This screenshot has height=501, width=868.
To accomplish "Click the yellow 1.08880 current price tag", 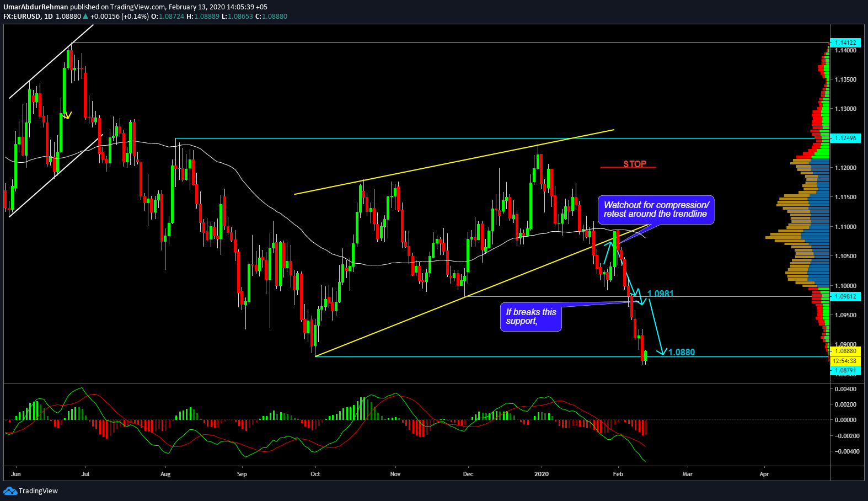I will (x=845, y=351).
